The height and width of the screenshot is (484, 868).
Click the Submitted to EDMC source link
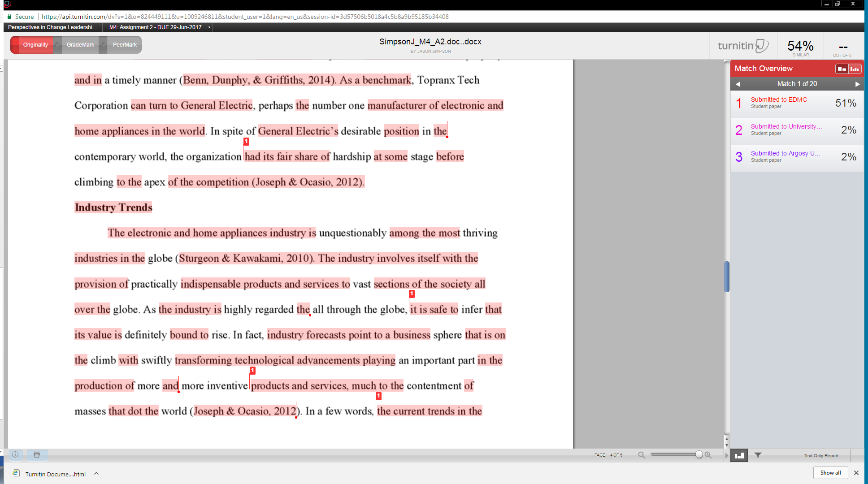point(778,99)
